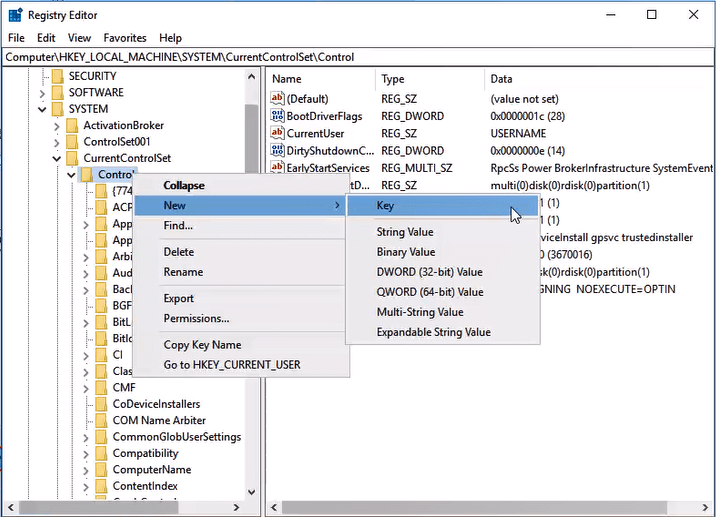Screen dimensions: 717x517
Task: Click the EarlyStartServices value icon
Action: coord(278,168)
